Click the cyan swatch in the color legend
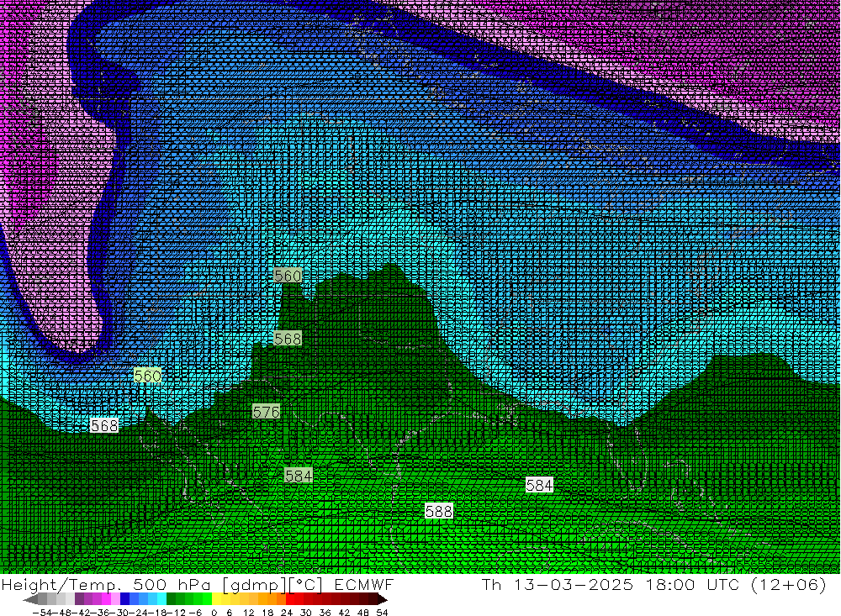Viewport: 841px width, 616px height. click(161, 599)
